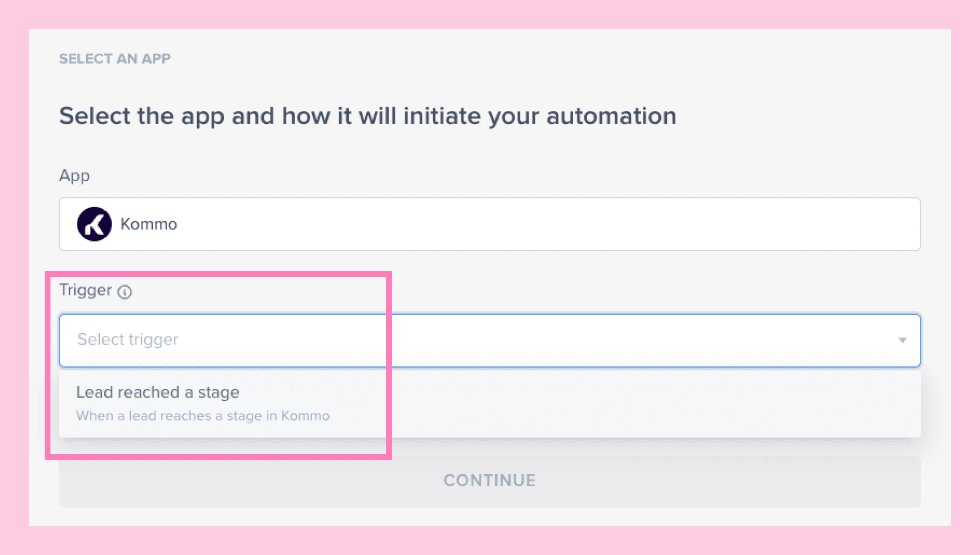The width and height of the screenshot is (980, 555).
Task: Click empty right area of trigger option
Action: [673, 404]
